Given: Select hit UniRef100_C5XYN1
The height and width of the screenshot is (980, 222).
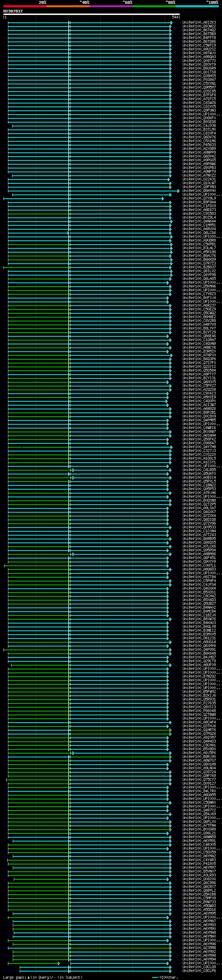Looking at the screenshot, I should tap(199, 83).
